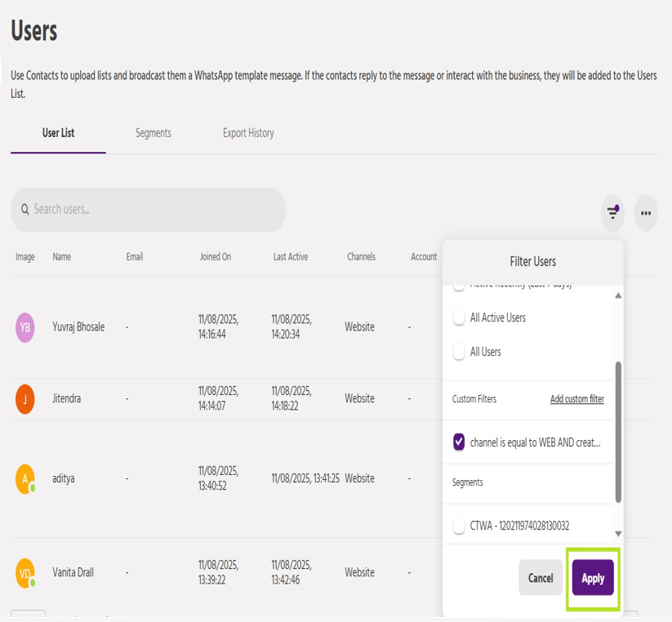Check the CTWA segment checkbox
Screen dimensions: 672x622
tap(459, 526)
